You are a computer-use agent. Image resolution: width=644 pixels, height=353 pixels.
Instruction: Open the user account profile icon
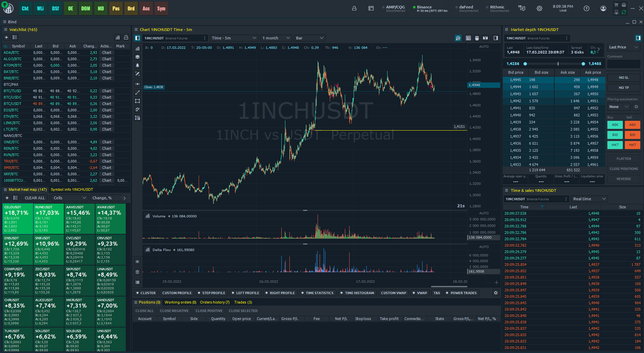[603, 8]
